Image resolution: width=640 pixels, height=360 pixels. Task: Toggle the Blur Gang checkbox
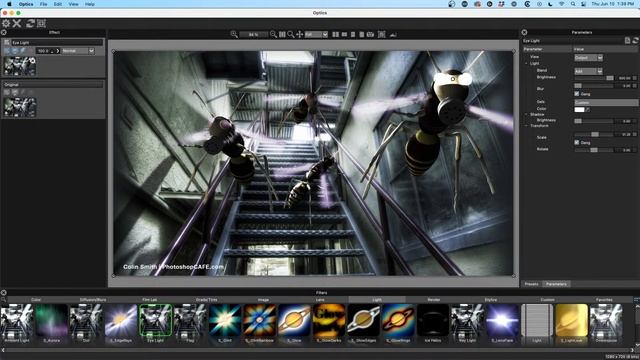tap(577, 94)
